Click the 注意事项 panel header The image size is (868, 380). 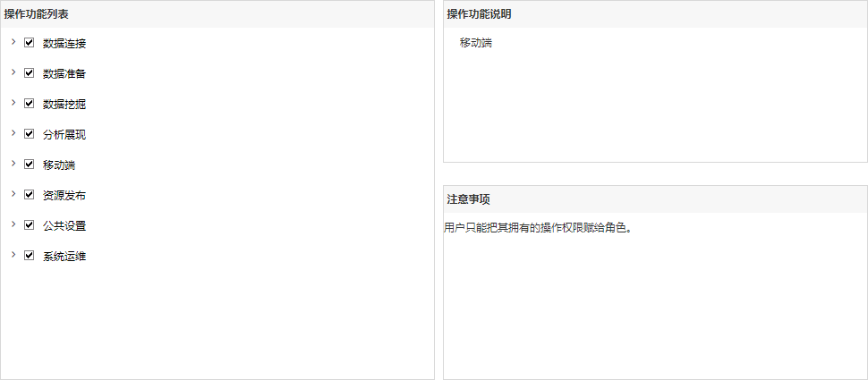pos(655,199)
